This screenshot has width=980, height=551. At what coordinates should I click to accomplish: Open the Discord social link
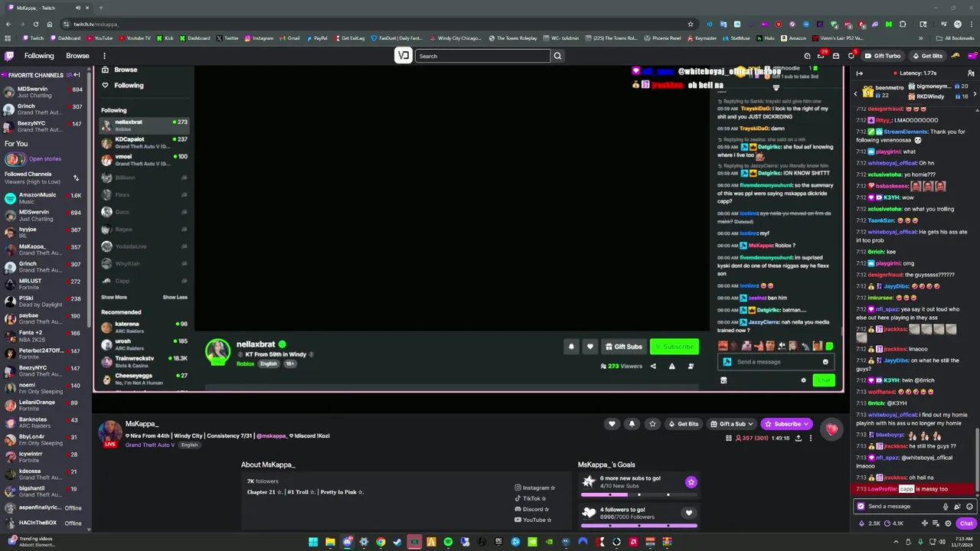532,509
